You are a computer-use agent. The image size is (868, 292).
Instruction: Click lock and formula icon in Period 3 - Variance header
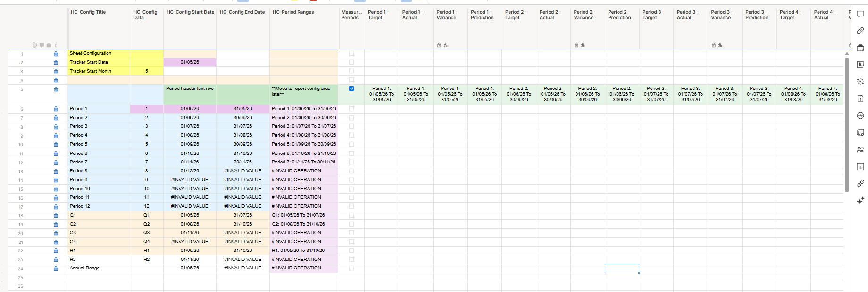[x=717, y=45]
